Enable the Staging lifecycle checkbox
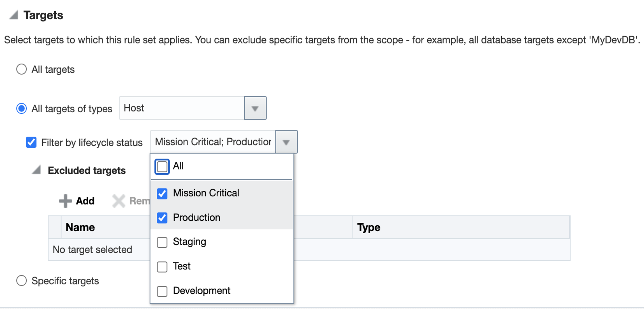 (x=162, y=242)
